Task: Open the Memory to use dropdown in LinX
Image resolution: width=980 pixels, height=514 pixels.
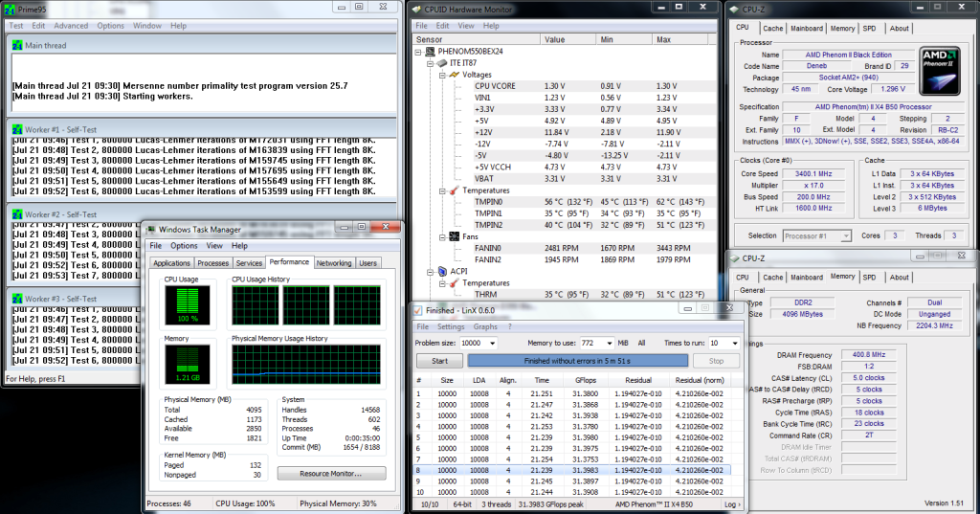Action: pyautogui.click(x=610, y=344)
